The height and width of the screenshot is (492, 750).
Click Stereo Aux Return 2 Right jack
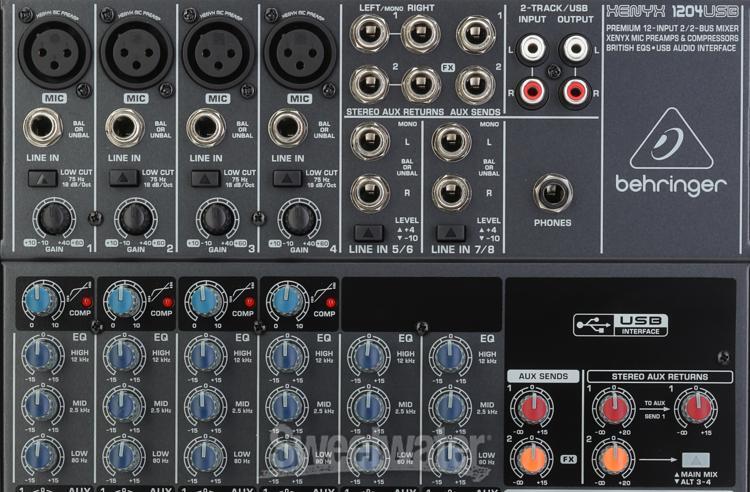(421, 85)
